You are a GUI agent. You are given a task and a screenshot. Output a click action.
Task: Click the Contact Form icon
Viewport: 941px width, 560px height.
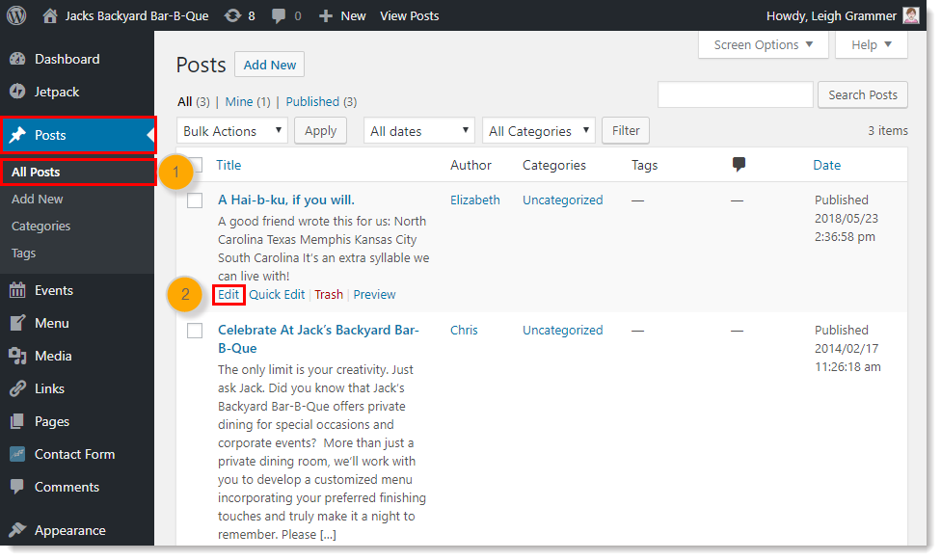click(x=17, y=454)
